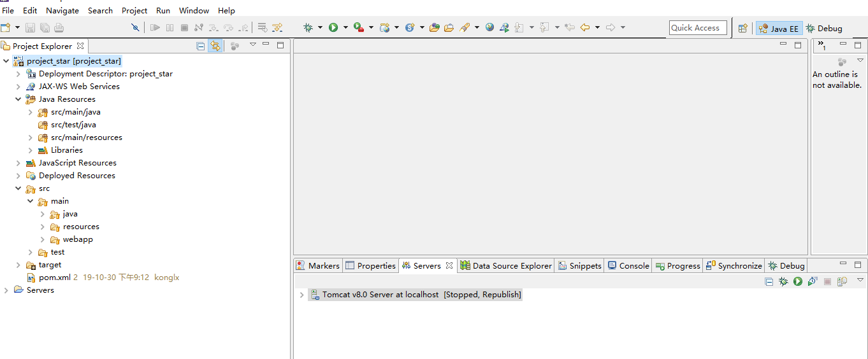Collapse the Java Resources tree node
Screen dimensions: 868x359
point(18,99)
